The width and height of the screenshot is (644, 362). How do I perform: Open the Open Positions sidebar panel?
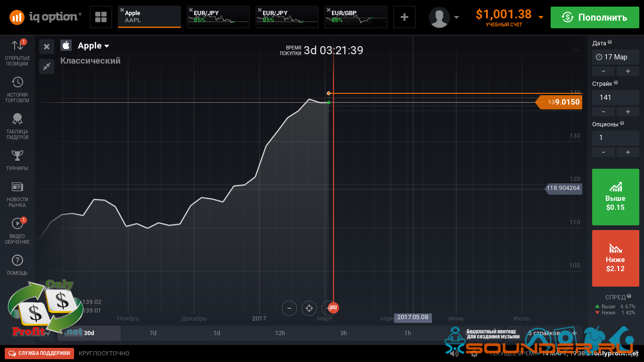pyautogui.click(x=17, y=52)
